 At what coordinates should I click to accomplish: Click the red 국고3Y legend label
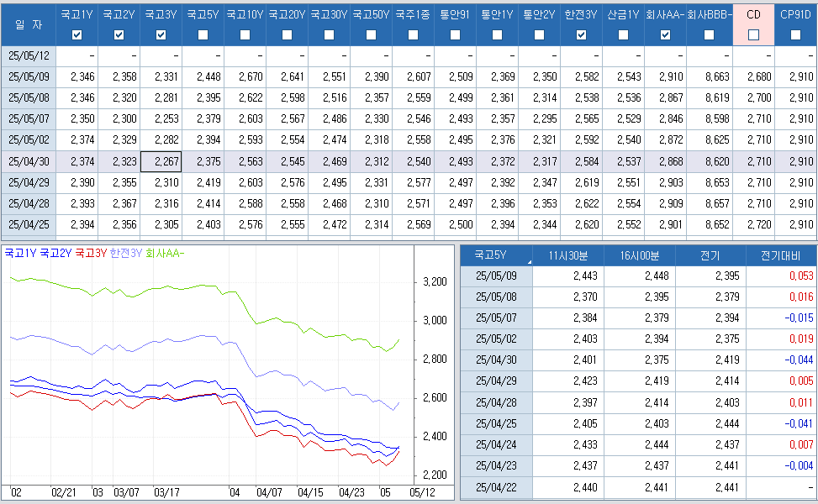click(x=91, y=252)
